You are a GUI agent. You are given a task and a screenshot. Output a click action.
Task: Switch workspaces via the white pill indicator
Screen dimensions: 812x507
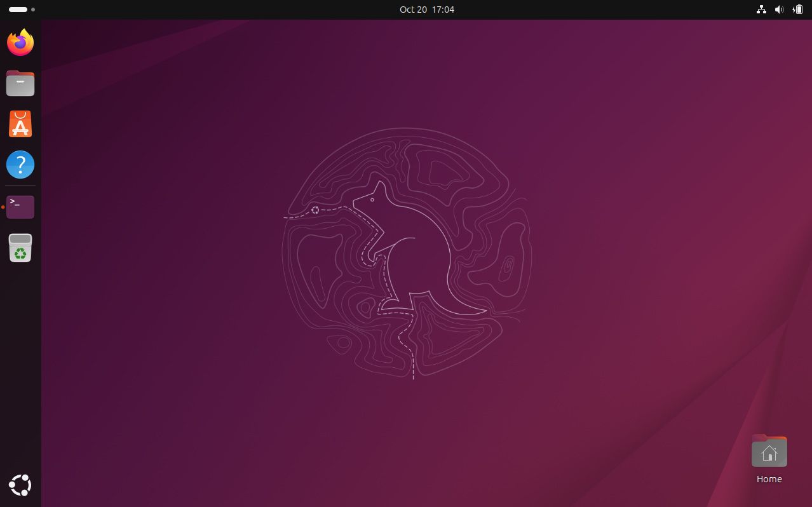point(17,10)
